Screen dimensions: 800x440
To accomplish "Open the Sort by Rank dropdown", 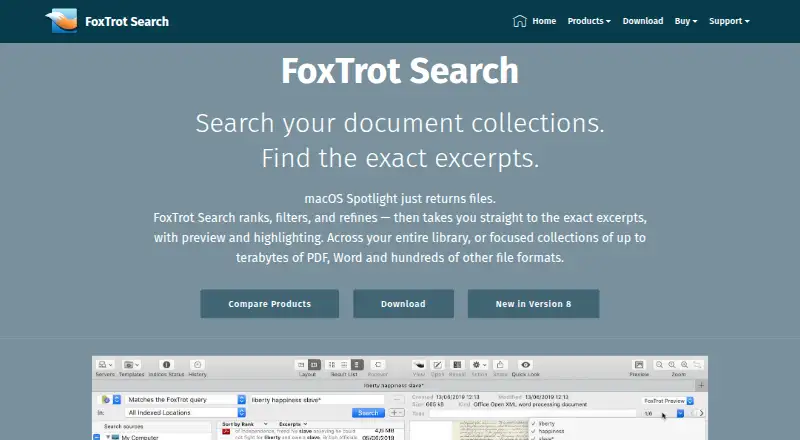I will [245, 424].
